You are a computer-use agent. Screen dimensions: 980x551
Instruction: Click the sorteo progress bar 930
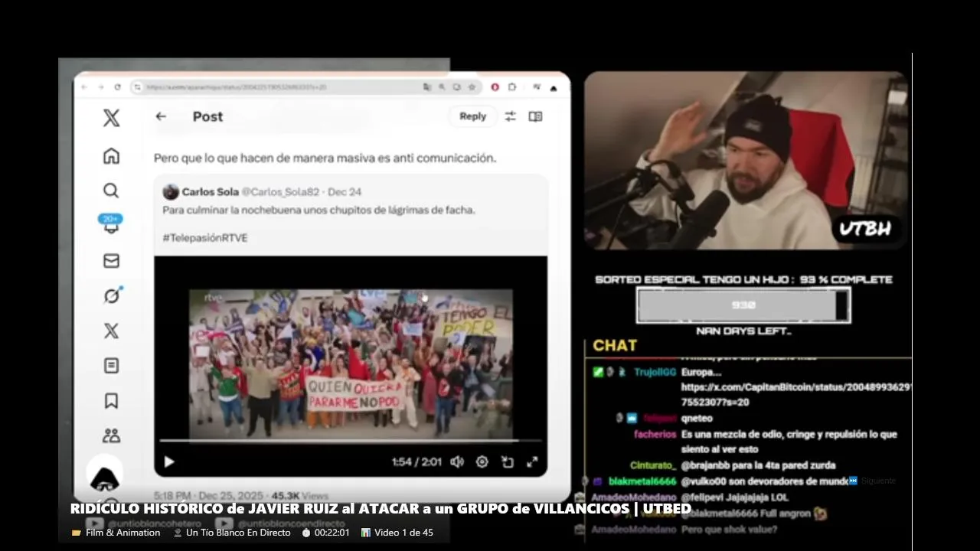743,305
